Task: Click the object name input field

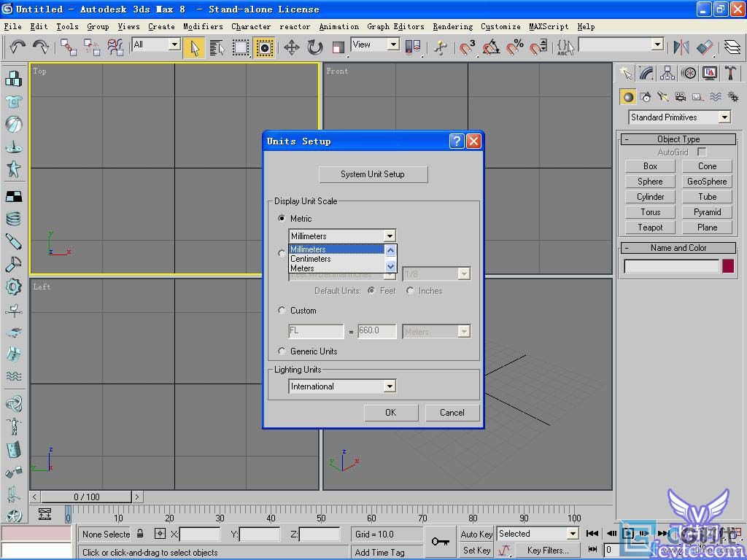Action: [672, 266]
